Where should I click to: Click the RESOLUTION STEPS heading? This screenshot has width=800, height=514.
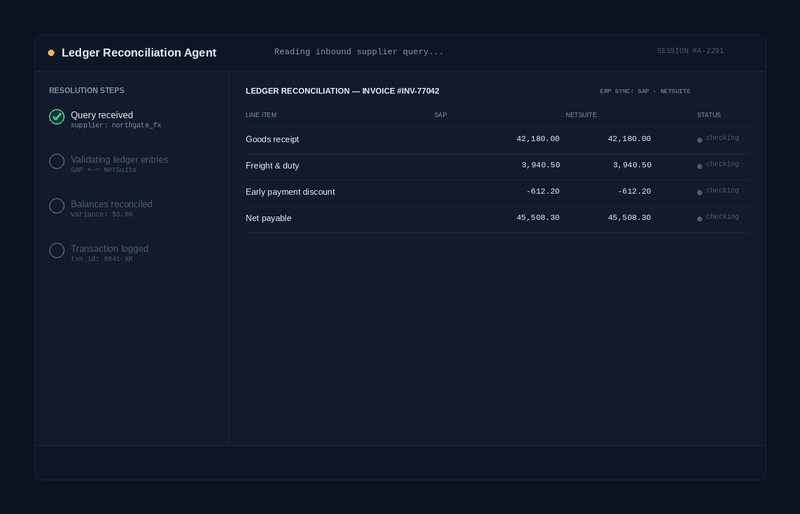coord(87,90)
